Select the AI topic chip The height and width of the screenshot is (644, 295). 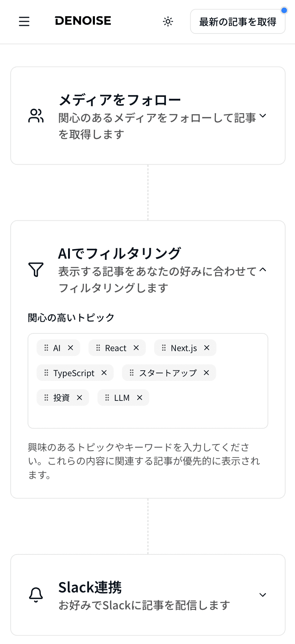(58, 347)
